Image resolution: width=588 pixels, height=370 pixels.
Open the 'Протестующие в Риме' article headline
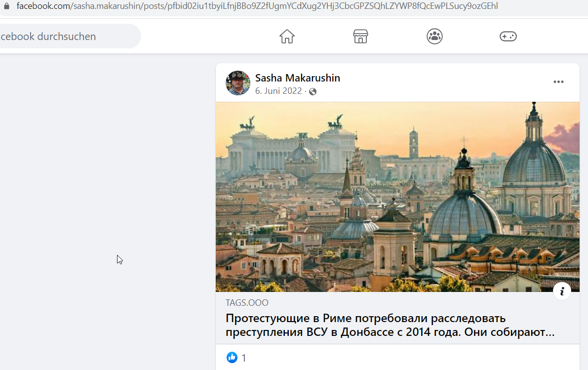pos(390,325)
